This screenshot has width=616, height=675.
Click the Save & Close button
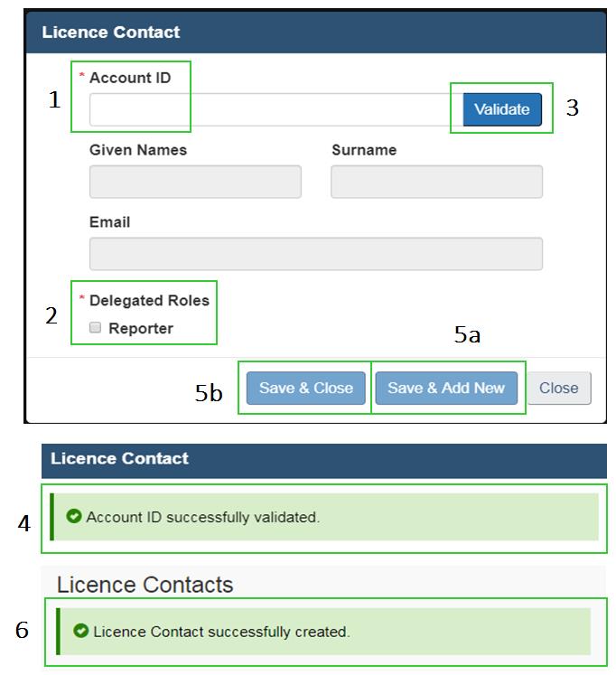point(305,389)
